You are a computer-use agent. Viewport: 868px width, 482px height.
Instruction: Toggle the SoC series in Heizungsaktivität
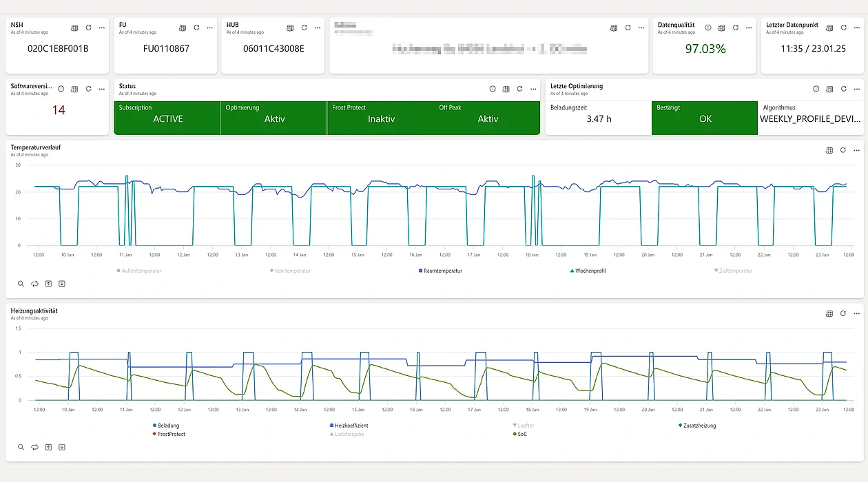tap(521, 434)
